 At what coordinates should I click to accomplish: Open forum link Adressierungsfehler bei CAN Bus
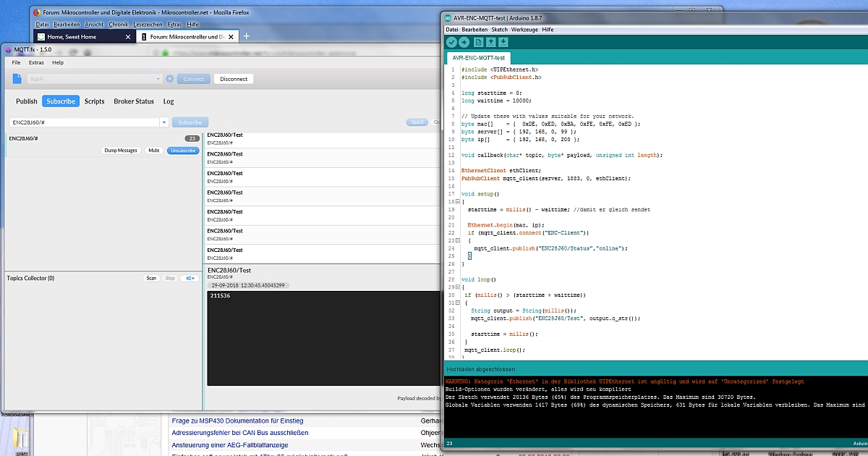240,433
